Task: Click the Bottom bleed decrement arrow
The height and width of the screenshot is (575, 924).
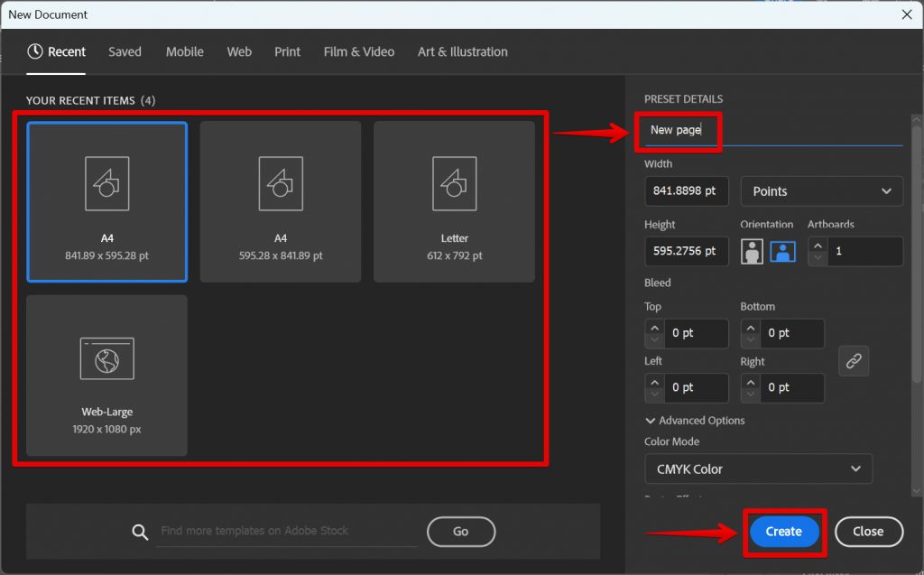Action: (x=750, y=339)
